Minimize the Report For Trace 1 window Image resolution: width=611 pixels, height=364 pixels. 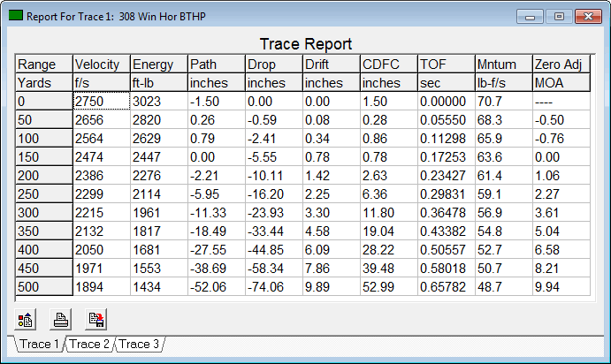pos(530,17)
